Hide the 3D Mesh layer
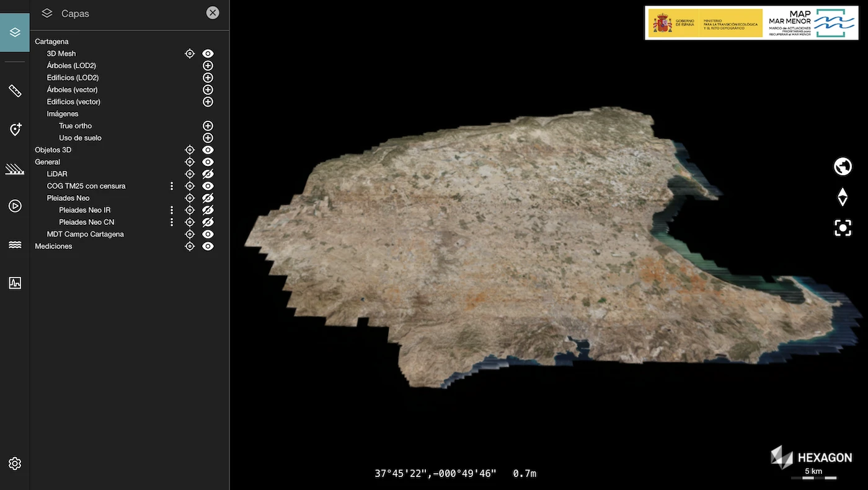Viewport: 868px width, 490px height. 208,54
